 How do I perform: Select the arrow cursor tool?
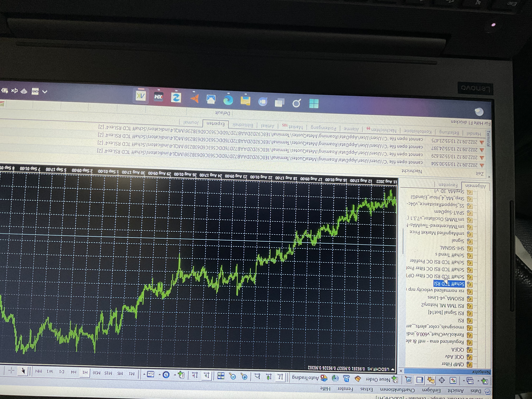coord(23,371)
